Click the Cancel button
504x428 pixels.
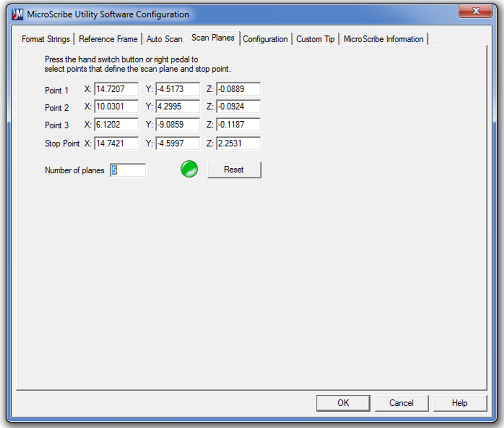(x=401, y=403)
